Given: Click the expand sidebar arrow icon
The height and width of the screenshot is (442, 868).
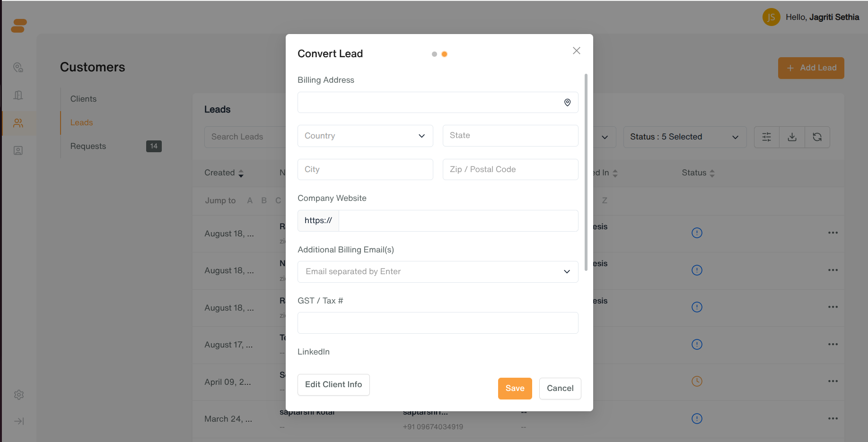Looking at the screenshot, I should coord(19,421).
